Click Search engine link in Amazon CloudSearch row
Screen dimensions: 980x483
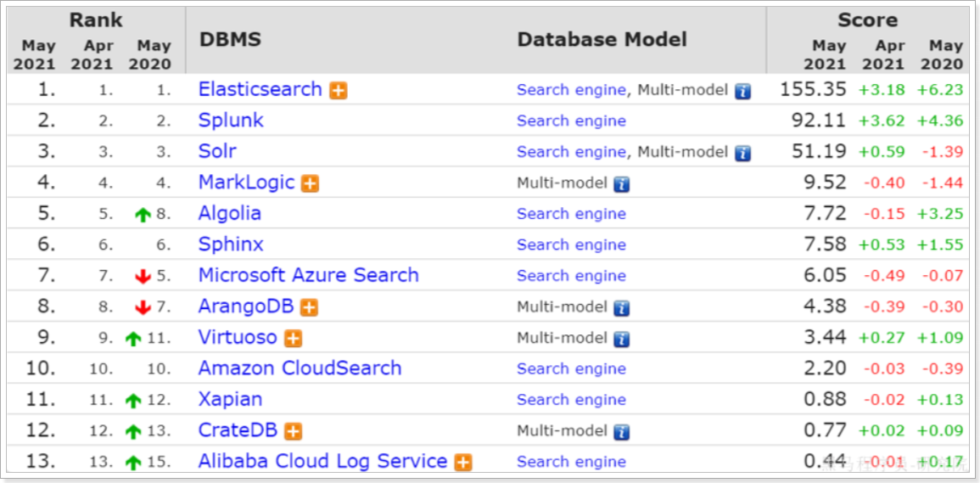pos(571,369)
